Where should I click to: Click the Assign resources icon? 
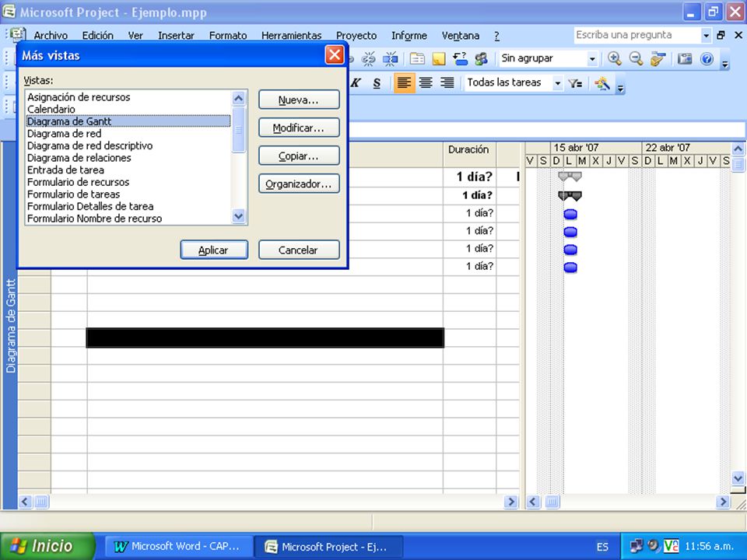pyautogui.click(x=481, y=58)
